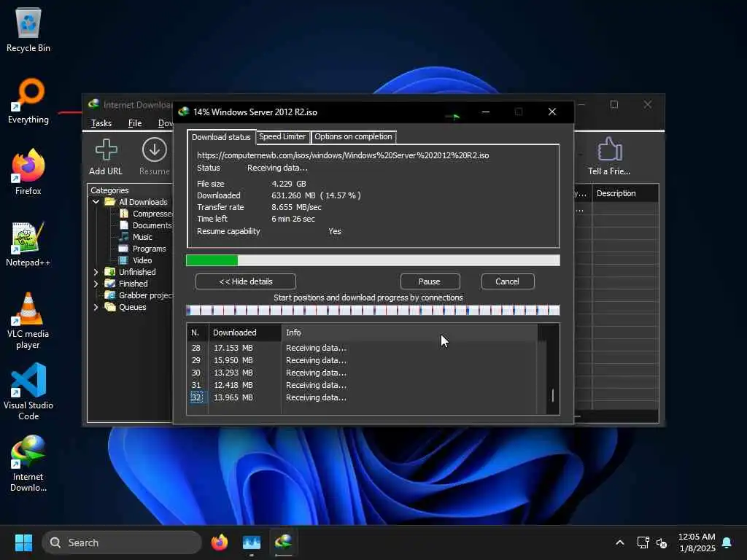
Task: Minimize the download progress dialog
Action: (485, 112)
